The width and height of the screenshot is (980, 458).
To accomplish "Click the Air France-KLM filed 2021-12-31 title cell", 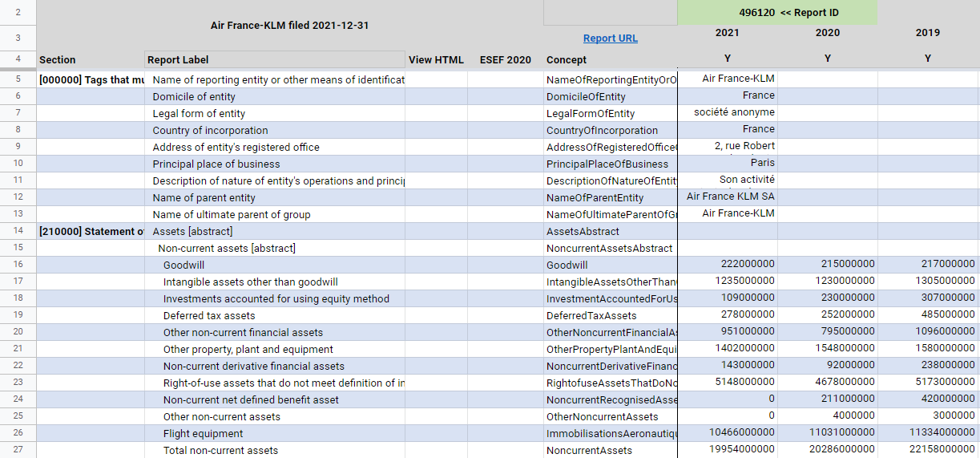I will coord(289,26).
